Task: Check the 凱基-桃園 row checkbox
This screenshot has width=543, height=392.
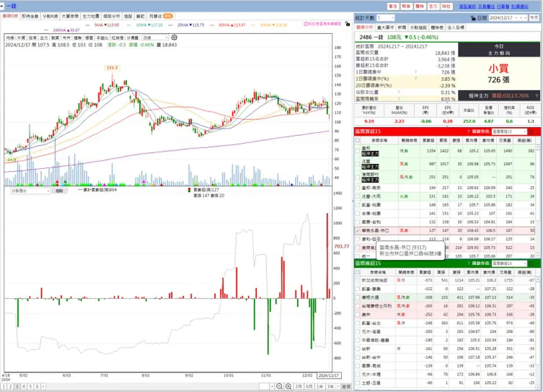Action: [357, 205]
